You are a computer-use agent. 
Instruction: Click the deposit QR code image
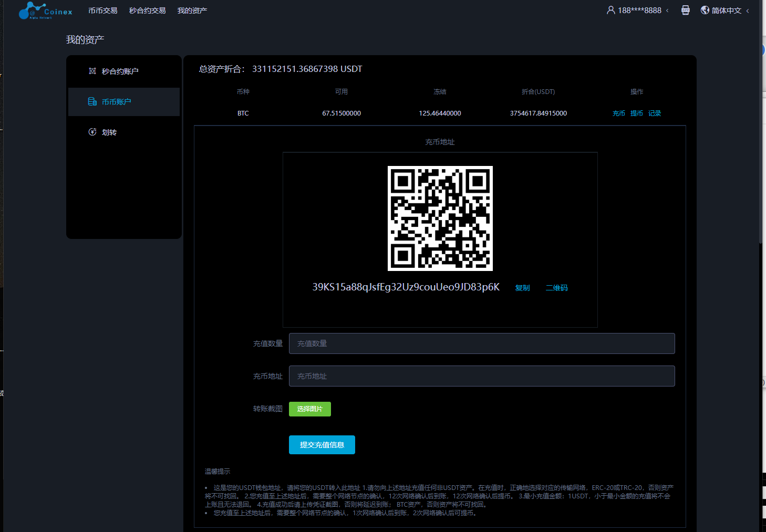440,218
